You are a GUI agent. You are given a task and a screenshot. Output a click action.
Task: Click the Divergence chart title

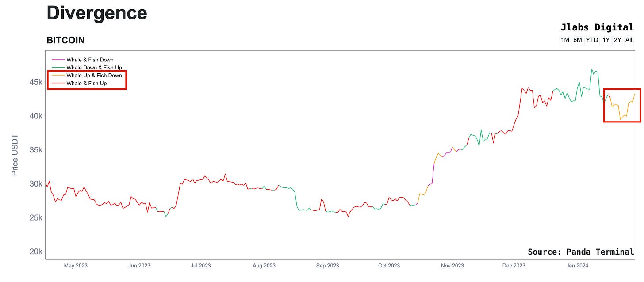(96, 12)
